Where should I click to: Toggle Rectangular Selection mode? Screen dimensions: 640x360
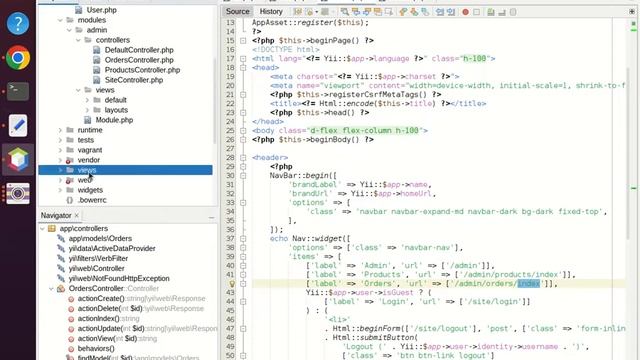click(389, 12)
